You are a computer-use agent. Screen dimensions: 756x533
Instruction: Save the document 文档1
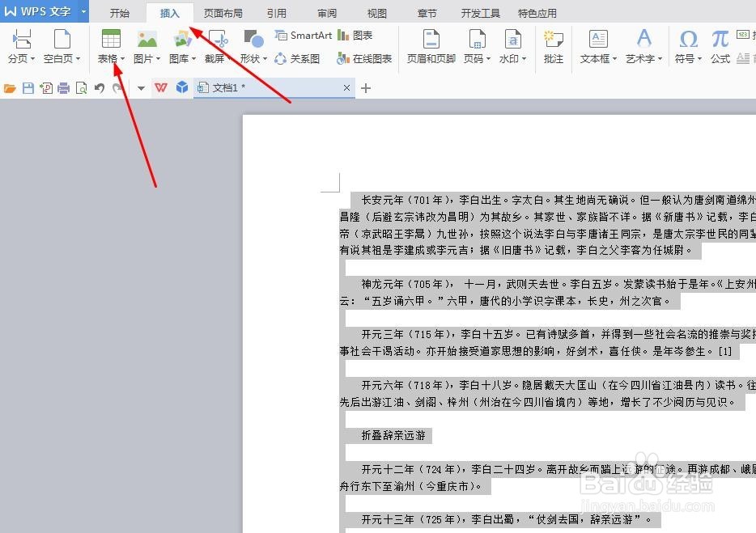coord(27,87)
